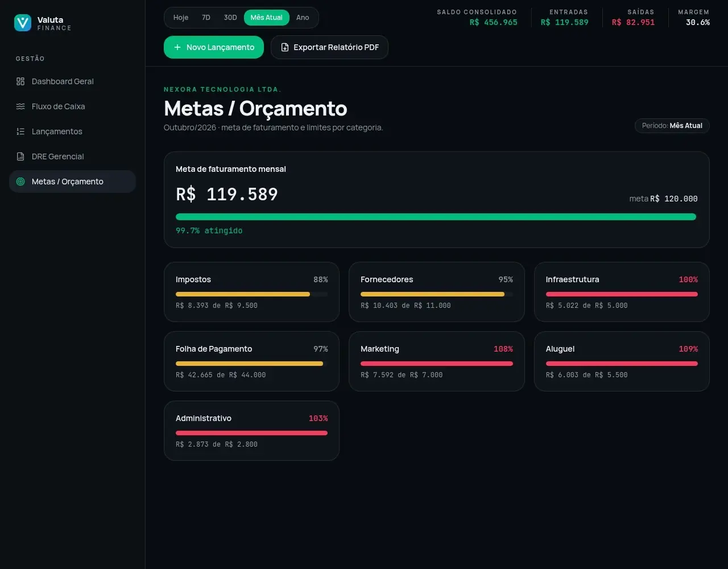This screenshot has width=728, height=569.
Task: Click the meta R$ 120.000 label
Action: tap(664, 199)
